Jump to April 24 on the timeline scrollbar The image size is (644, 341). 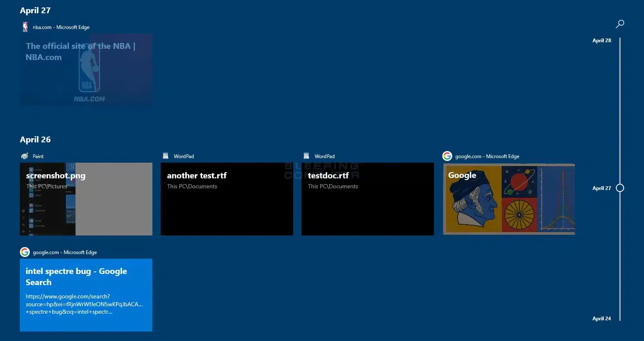tap(601, 319)
